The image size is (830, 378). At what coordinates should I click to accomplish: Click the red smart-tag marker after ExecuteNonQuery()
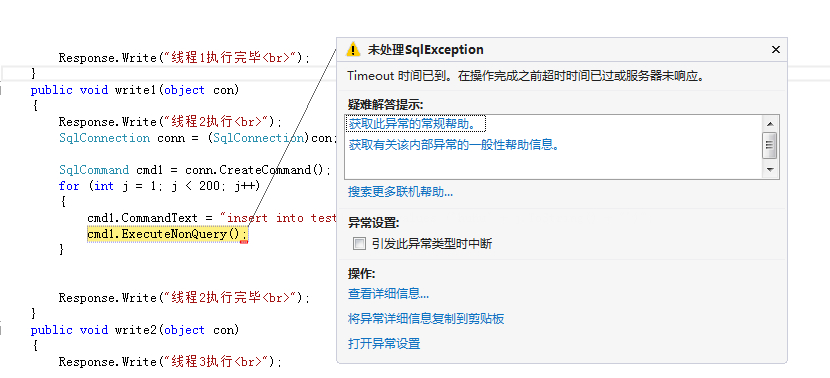[244, 242]
